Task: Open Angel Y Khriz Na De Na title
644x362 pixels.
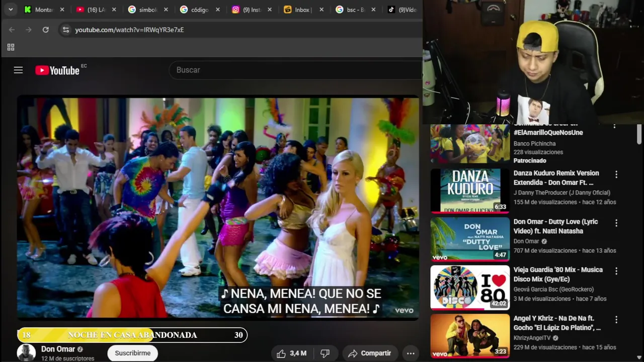Action: [x=557, y=323]
